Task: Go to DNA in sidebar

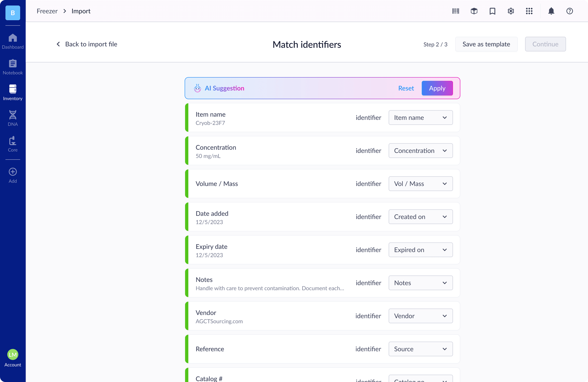Action: click(x=13, y=118)
